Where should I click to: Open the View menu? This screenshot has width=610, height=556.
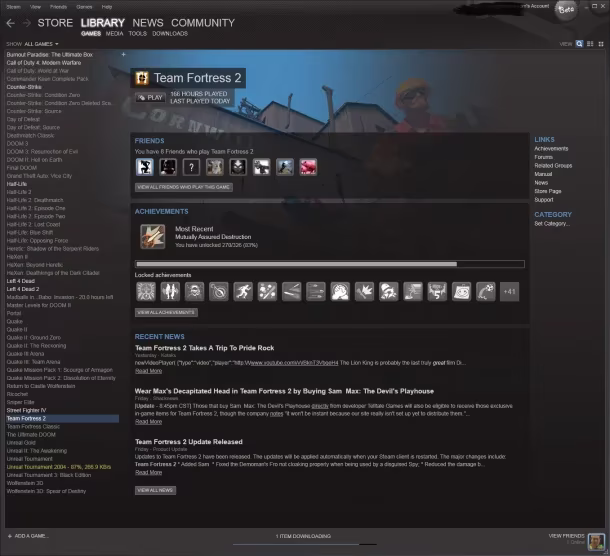click(x=35, y=7)
